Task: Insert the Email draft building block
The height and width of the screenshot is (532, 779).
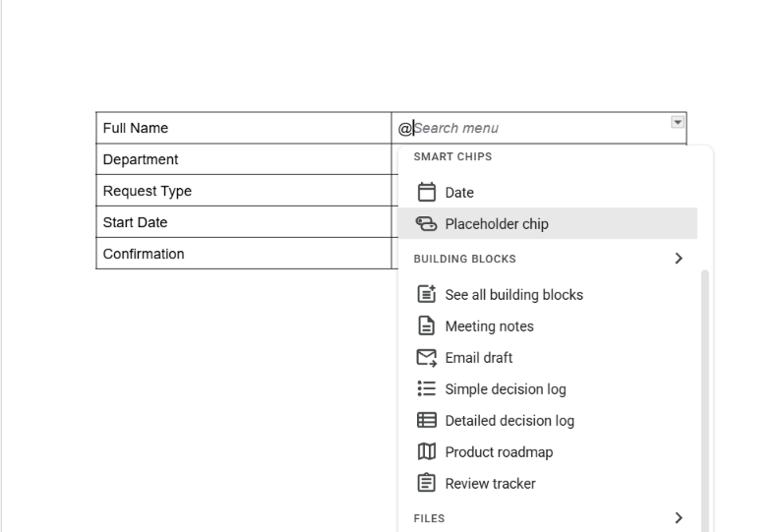Action: pos(548,358)
